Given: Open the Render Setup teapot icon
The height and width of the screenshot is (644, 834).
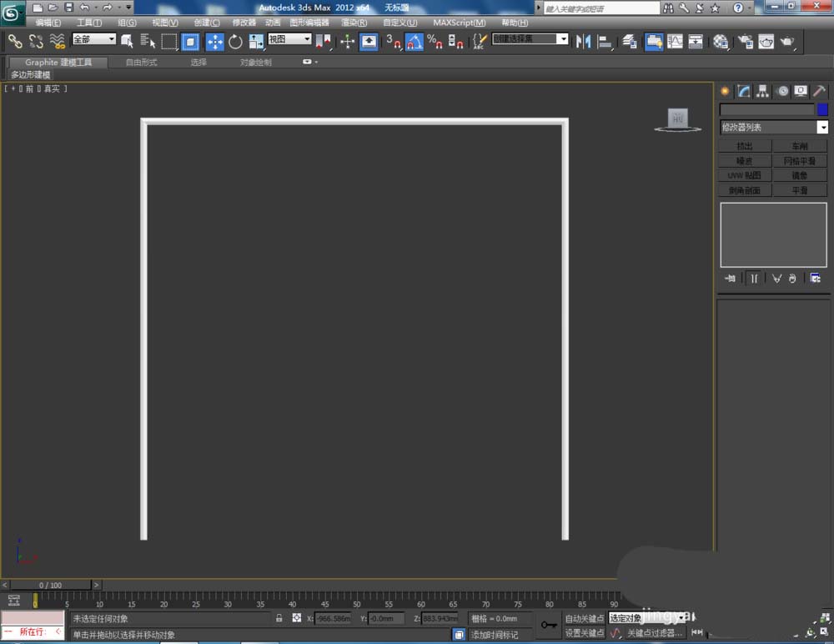Looking at the screenshot, I should click(746, 42).
